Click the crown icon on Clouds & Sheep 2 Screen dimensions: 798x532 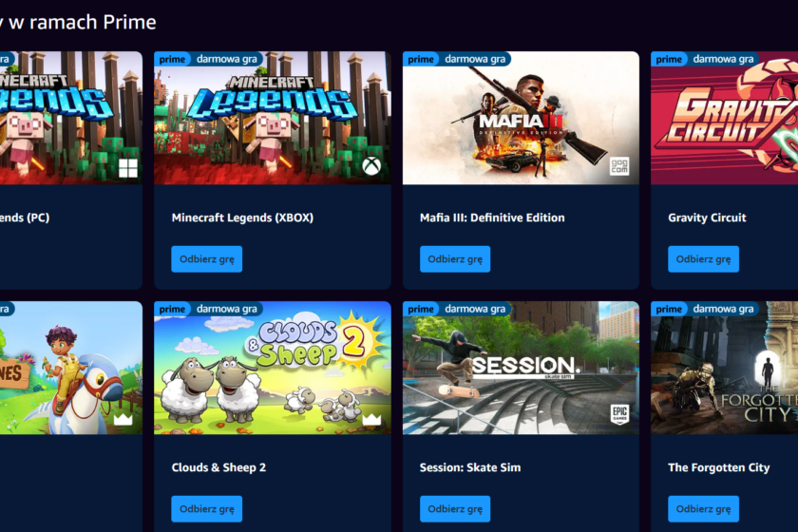pyautogui.click(x=371, y=419)
